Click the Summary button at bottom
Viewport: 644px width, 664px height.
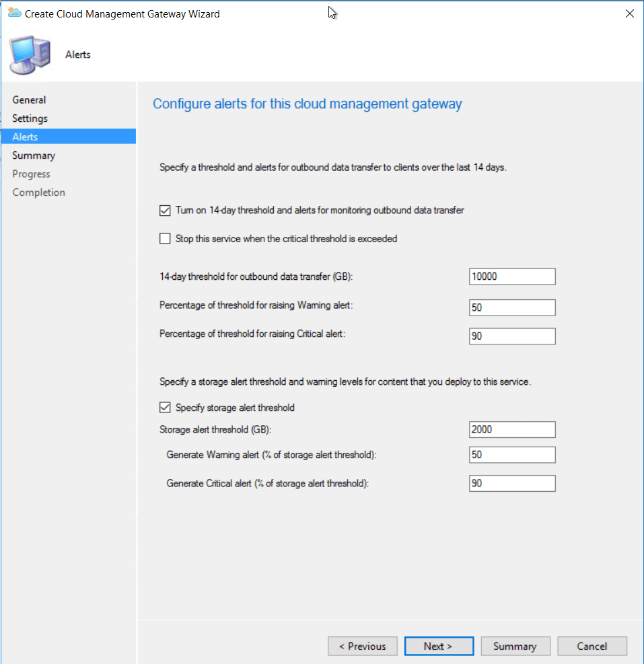pos(515,646)
